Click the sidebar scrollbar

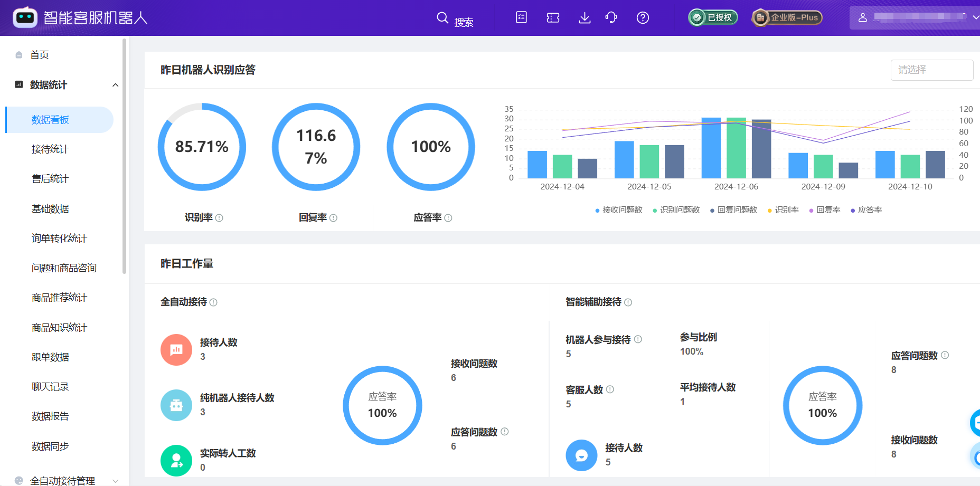click(x=125, y=156)
